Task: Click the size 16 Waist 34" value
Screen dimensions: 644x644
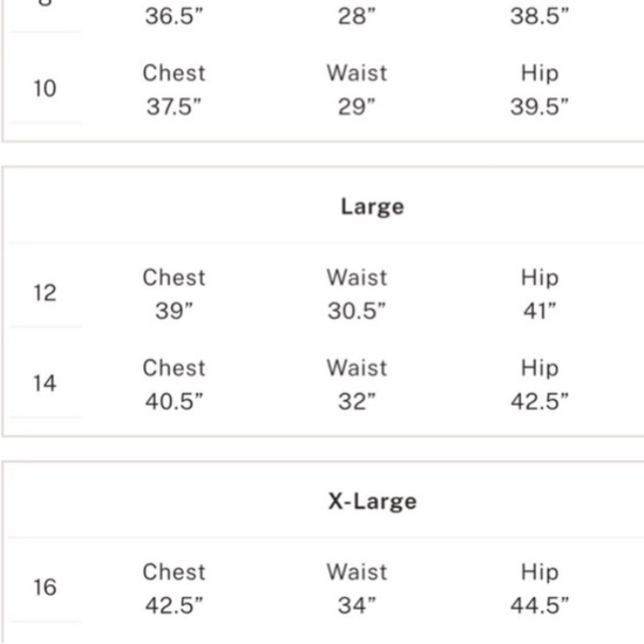Action: point(356,605)
